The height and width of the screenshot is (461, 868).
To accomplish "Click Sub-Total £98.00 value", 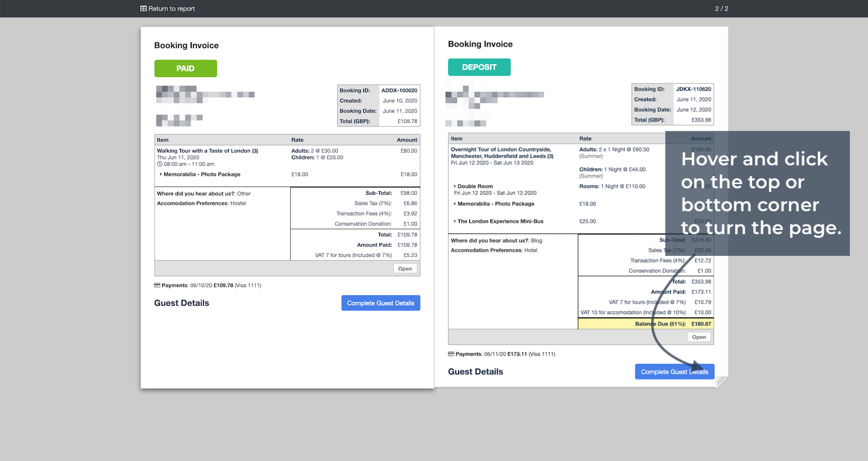I will click(409, 193).
